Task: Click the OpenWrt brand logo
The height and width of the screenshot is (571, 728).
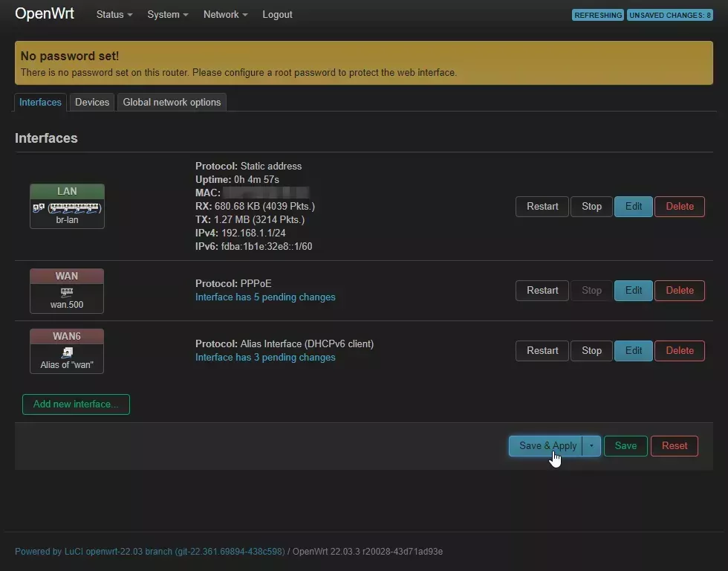Action: 45,13
